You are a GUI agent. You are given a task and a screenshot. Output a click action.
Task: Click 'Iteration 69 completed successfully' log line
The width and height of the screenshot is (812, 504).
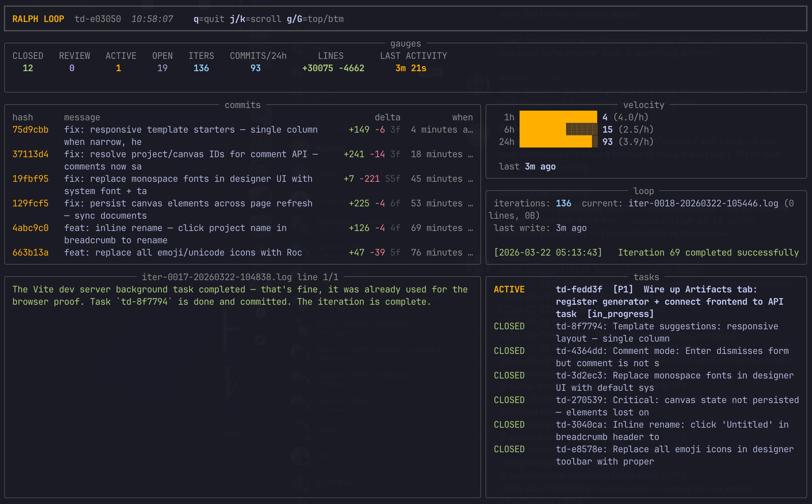click(x=708, y=253)
